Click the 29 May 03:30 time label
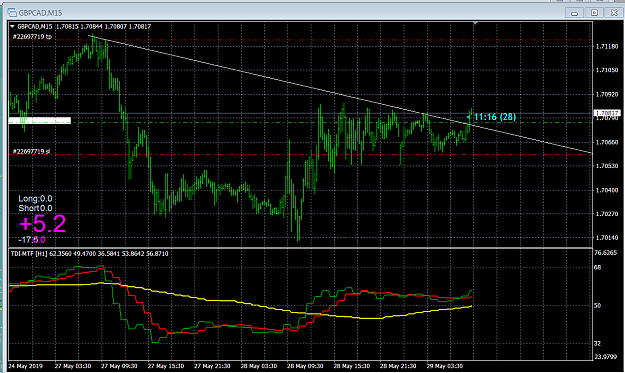The height and width of the screenshot is (373, 625). pos(444,366)
